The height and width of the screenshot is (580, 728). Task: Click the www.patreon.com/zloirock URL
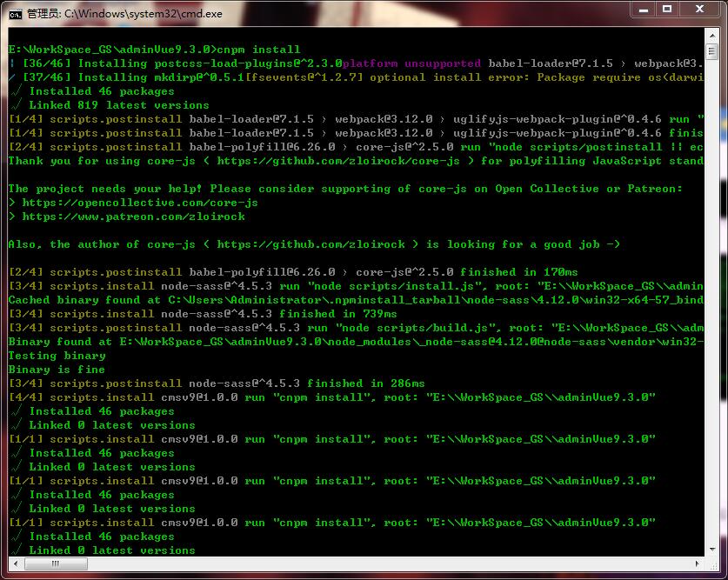coord(133,217)
